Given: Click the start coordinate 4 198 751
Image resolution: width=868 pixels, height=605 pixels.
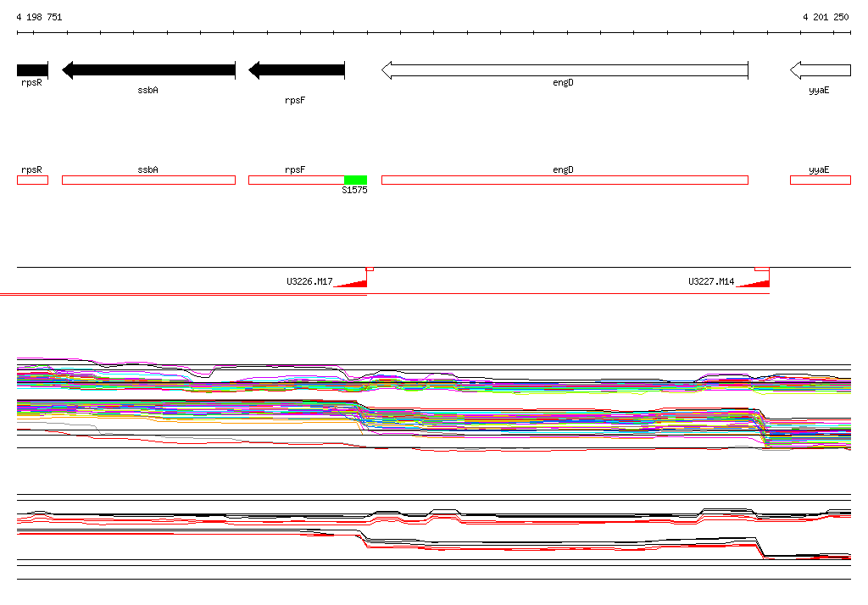Looking at the screenshot, I should click(x=39, y=17).
